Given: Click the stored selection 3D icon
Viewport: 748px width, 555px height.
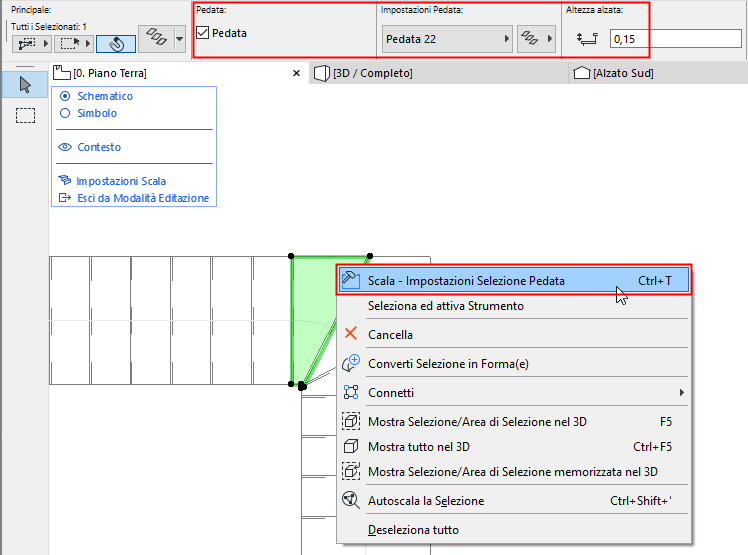Looking at the screenshot, I should tap(351, 471).
